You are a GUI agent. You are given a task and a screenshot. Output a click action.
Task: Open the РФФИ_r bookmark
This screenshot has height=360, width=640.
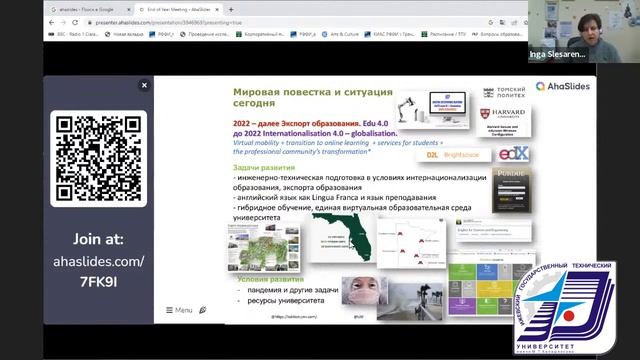162,34
